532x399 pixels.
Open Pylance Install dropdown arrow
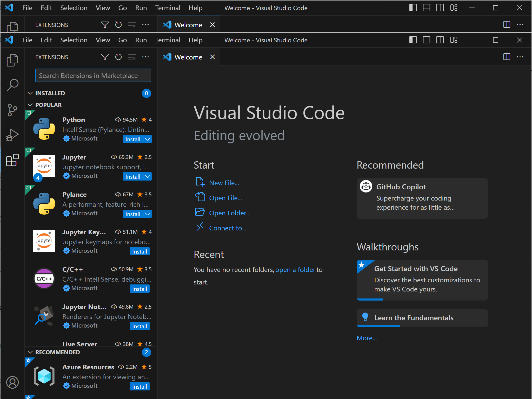148,214
